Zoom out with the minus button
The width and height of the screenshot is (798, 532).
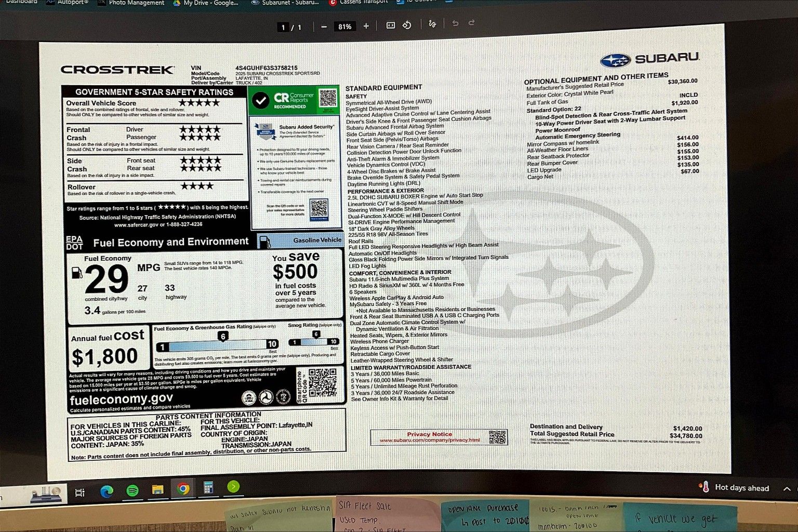point(324,26)
